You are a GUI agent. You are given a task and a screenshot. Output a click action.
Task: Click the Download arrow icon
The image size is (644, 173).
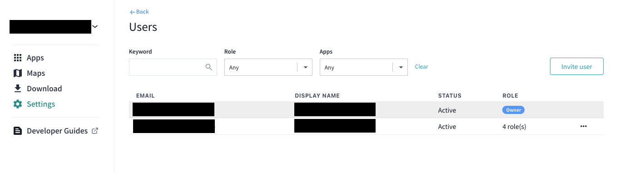(x=18, y=89)
